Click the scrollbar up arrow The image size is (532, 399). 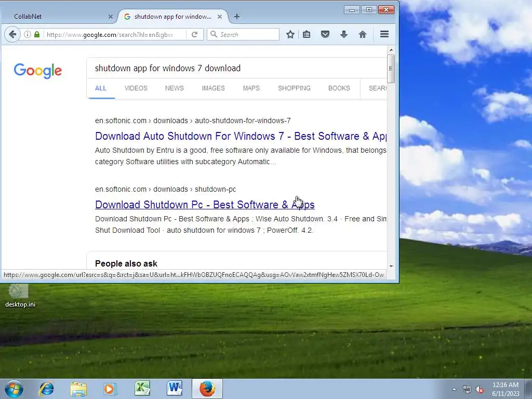click(391, 50)
